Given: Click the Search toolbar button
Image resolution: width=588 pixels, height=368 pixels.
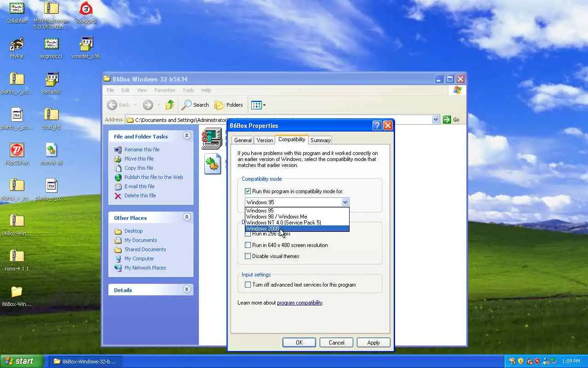Looking at the screenshot, I should [x=195, y=105].
